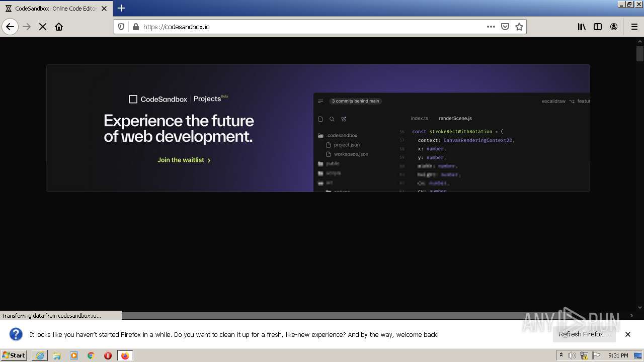Click the excalidraw breadcrumb label

553,101
